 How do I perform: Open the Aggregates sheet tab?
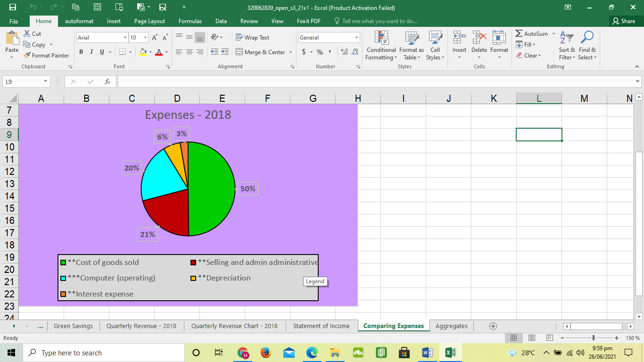(x=451, y=326)
